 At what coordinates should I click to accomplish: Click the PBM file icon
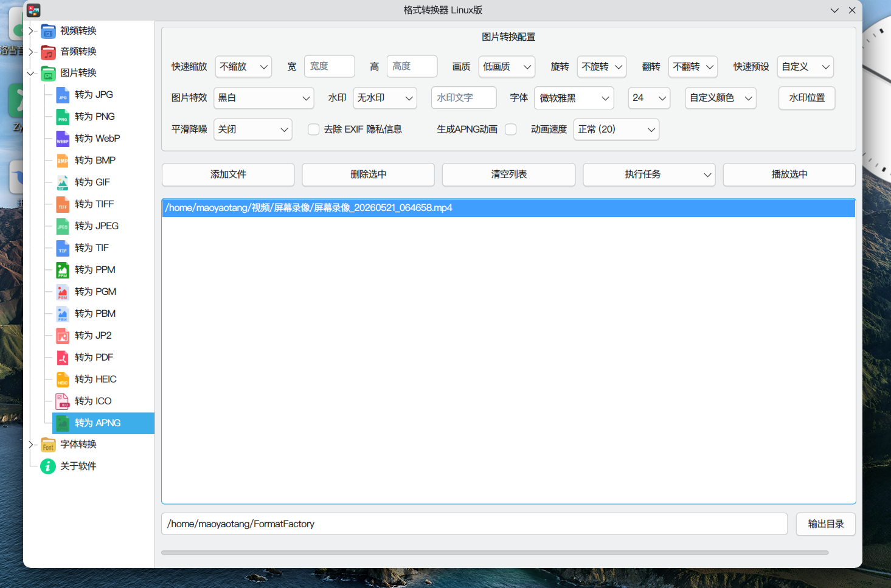pyautogui.click(x=63, y=314)
